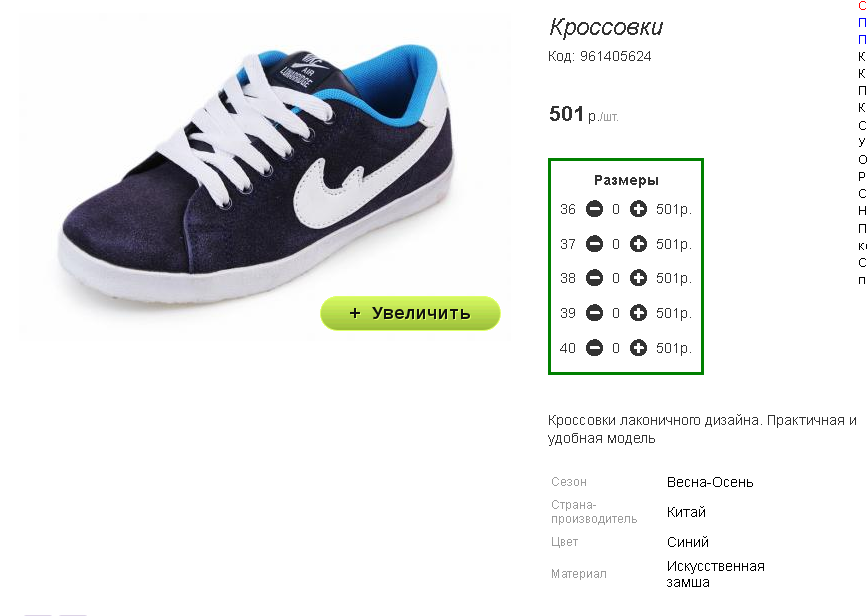Viewport: 867px width, 616px height.
Task: Click the first blue sidebar link at top right
Action: (862, 23)
